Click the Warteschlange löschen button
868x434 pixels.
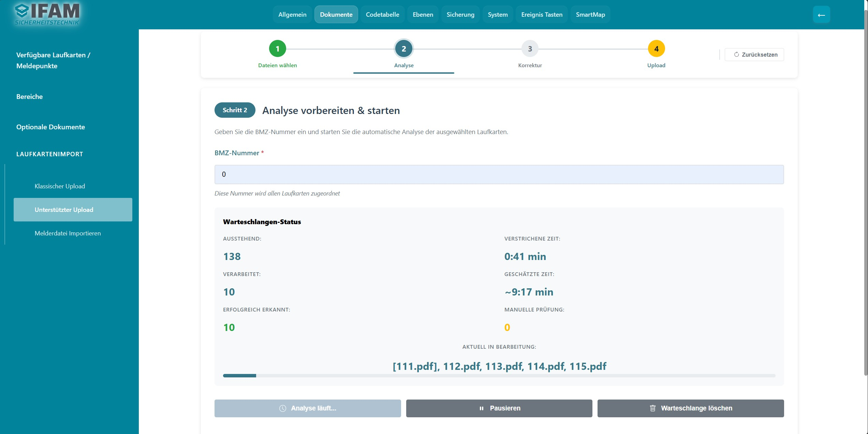[x=691, y=408]
